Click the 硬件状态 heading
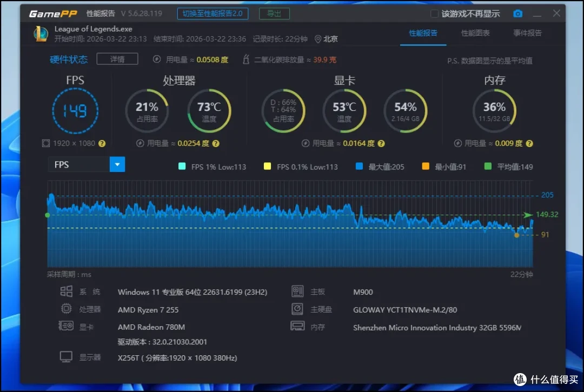 pyautogui.click(x=69, y=59)
